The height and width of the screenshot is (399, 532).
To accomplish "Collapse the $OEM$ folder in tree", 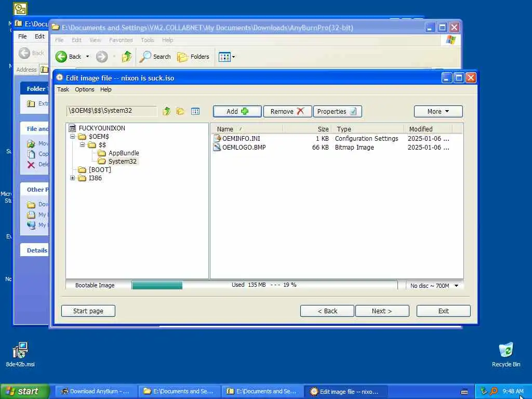I will [x=73, y=137].
